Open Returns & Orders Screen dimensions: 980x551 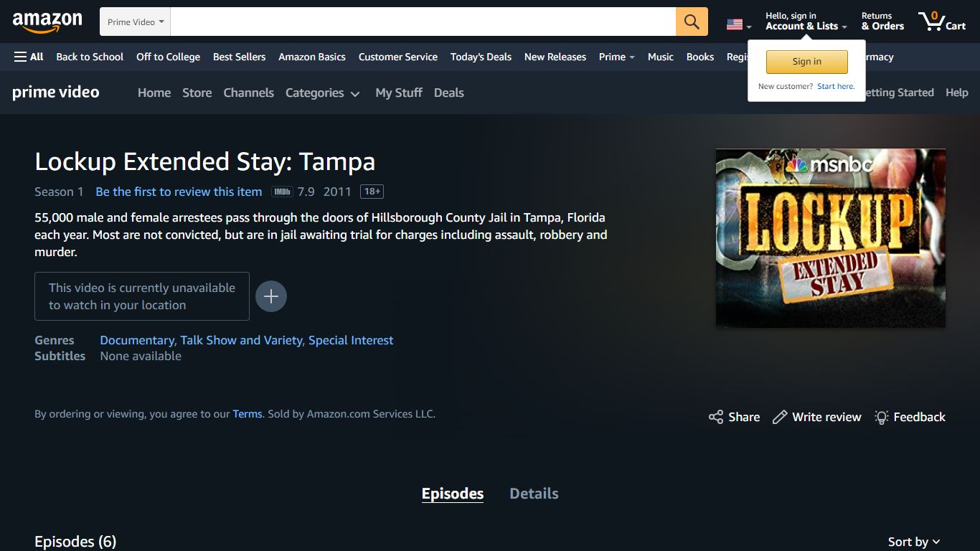882,21
